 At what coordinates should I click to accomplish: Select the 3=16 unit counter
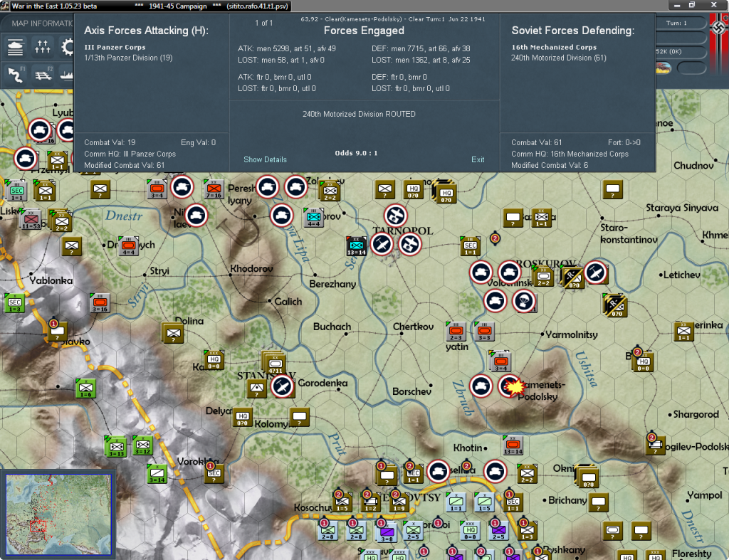100,303
